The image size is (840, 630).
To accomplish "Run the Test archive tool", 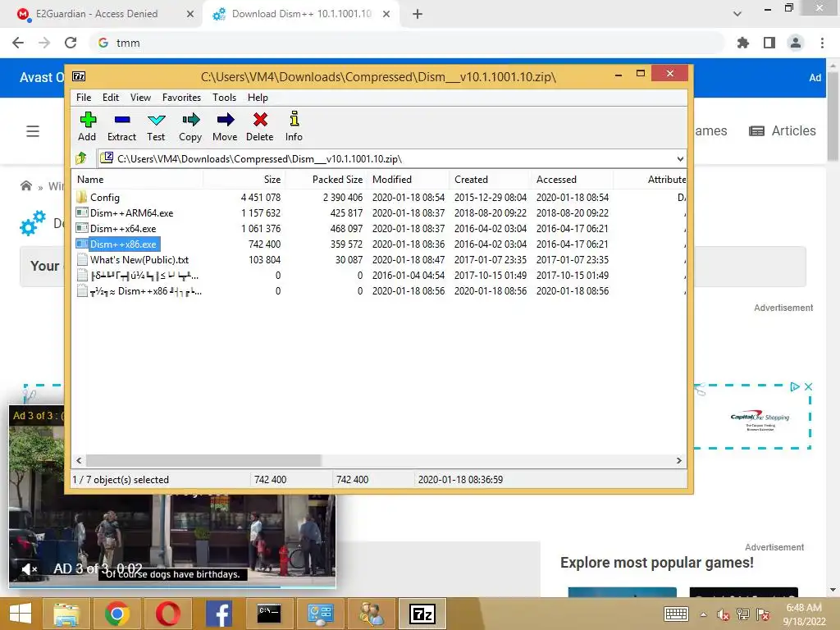I will [156, 127].
